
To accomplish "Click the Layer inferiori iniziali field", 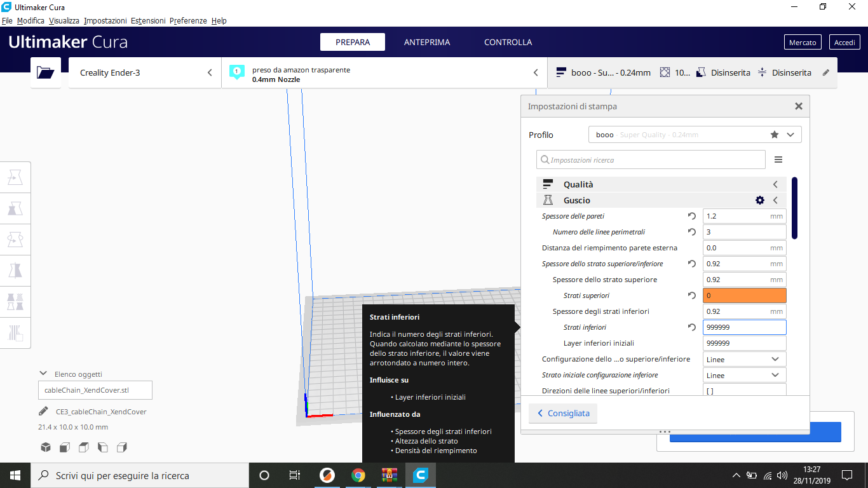I will (745, 343).
